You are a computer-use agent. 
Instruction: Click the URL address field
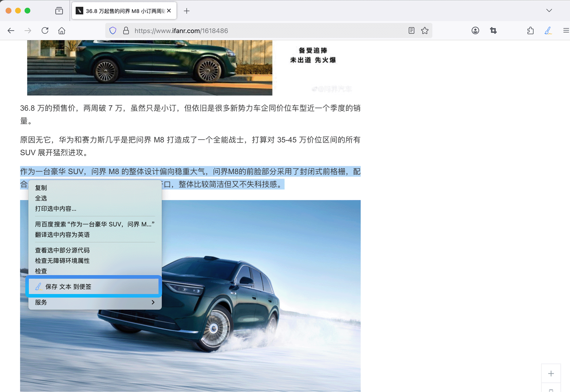[269, 31]
